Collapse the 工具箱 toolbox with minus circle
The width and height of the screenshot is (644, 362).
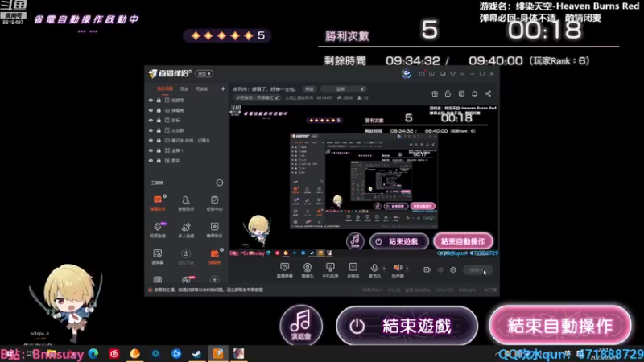click(x=220, y=183)
